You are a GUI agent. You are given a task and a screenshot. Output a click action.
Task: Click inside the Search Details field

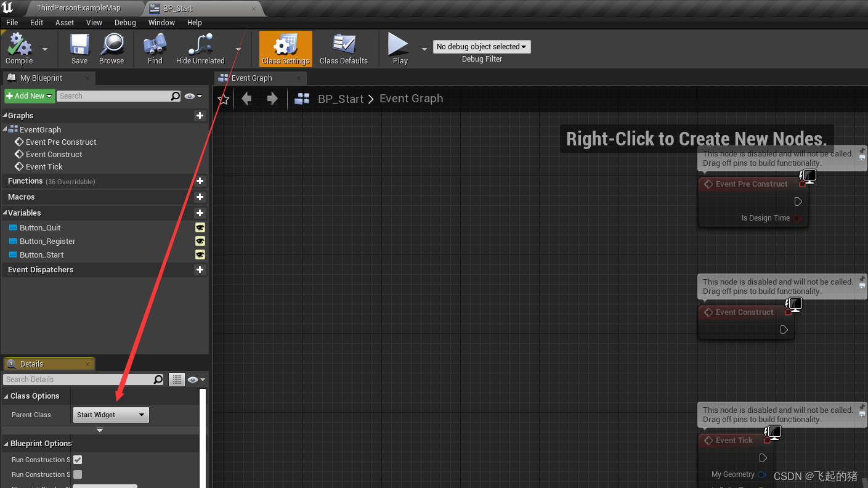coord(80,379)
